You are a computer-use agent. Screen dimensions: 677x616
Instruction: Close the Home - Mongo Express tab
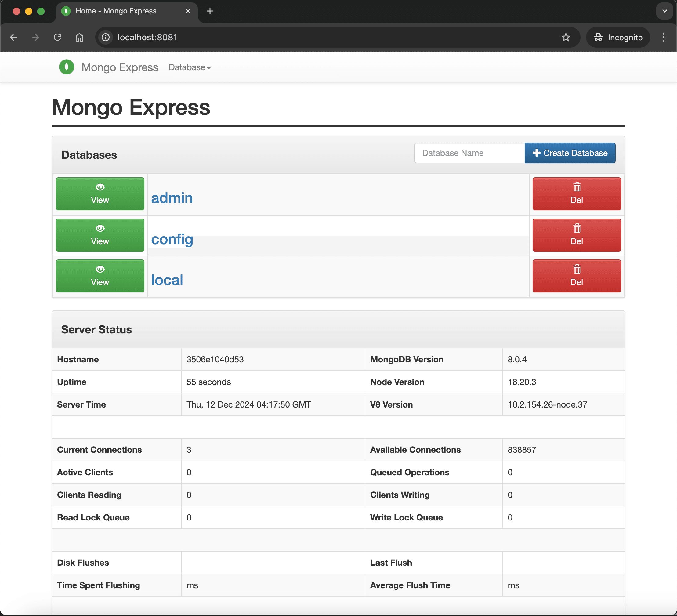(188, 11)
